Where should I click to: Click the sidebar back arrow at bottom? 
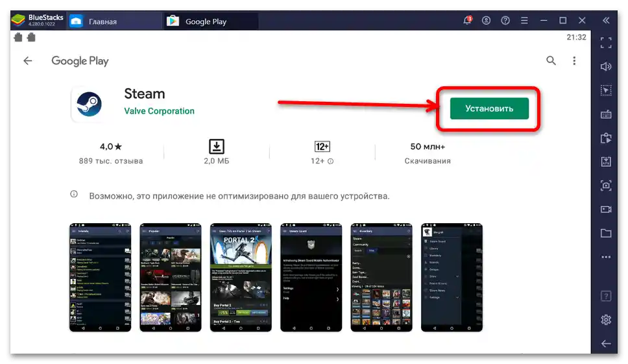(x=606, y=344)
